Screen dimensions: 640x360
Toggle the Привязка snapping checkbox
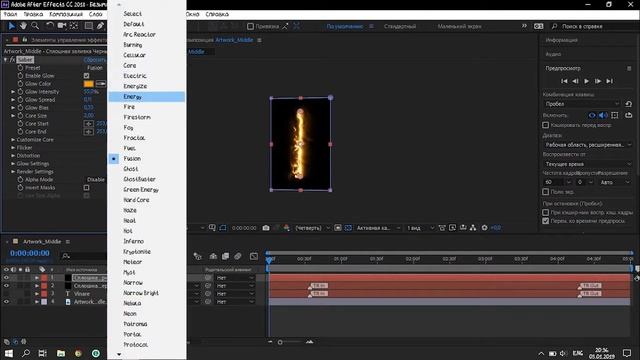point(251,27)
